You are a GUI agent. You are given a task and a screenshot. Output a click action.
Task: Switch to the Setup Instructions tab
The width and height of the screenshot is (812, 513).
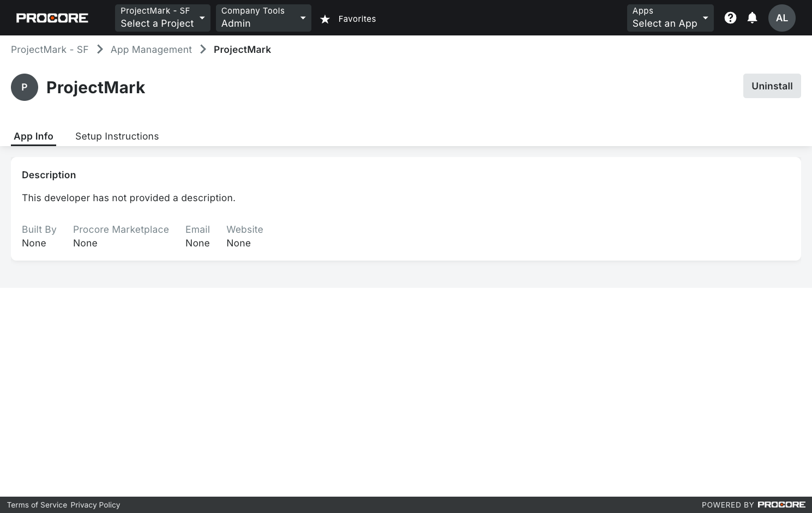[117, 136]
